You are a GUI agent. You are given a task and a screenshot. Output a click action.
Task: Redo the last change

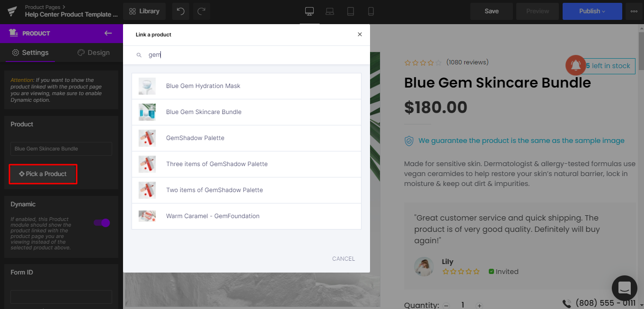tap(201, 11)
